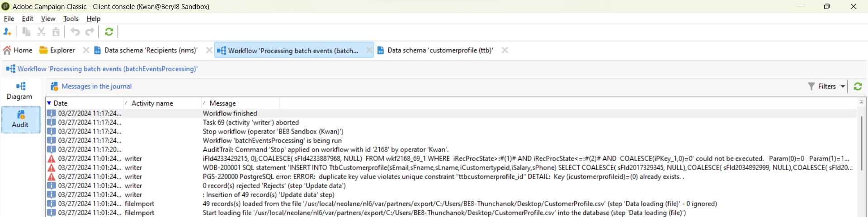Click the info icon on the Workflow finished row
Screen dimensions: 868x217
pos(52,113)
